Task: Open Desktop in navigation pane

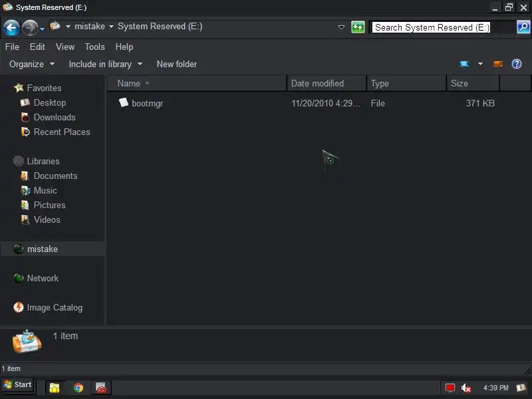Action: pyautogui.click(x=50, y=102)
